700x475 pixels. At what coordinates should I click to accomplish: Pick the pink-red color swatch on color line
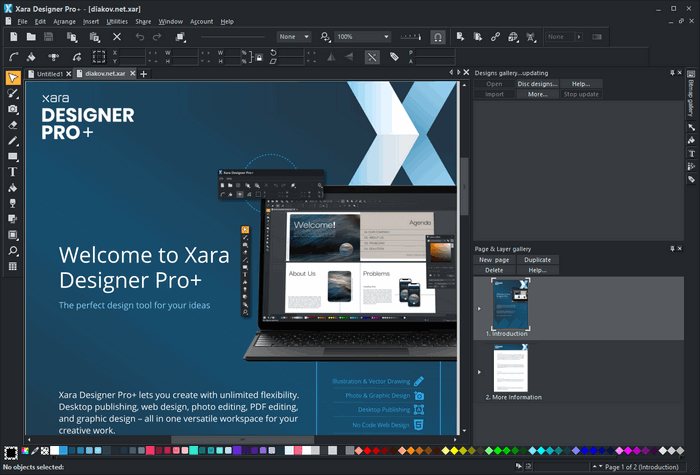(150, 450)
